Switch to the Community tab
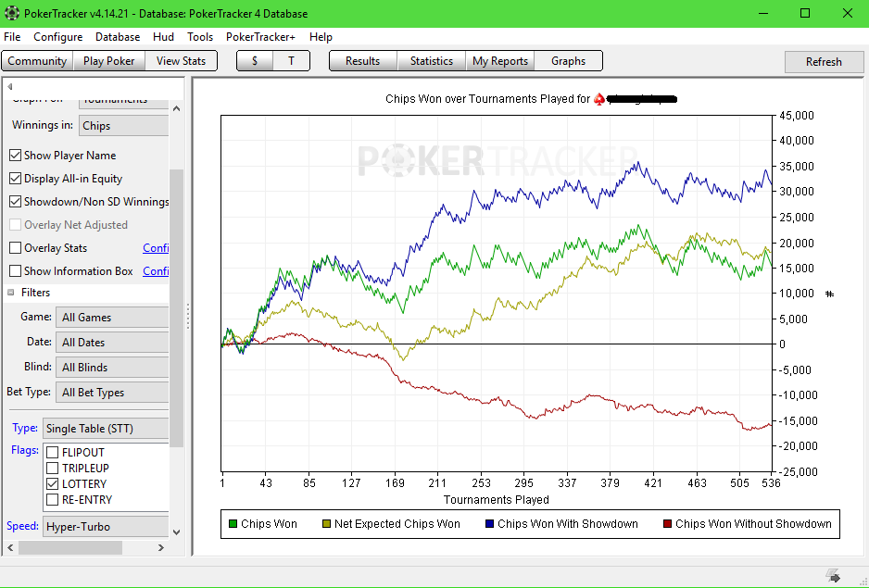This screenshot has height=588, width=869. (37, 61)
